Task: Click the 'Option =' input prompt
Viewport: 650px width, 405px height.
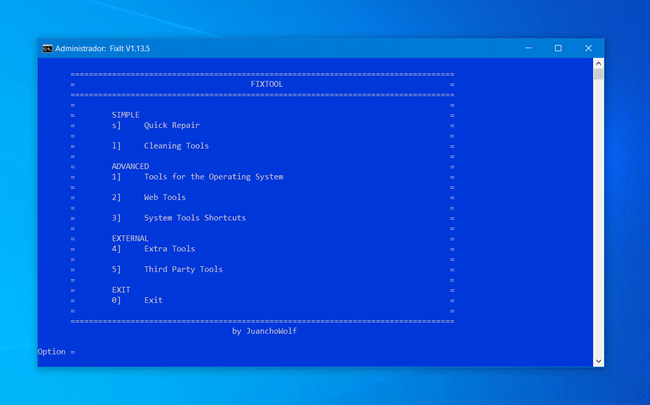Action: pyautogui.click(x=56, y=352)
